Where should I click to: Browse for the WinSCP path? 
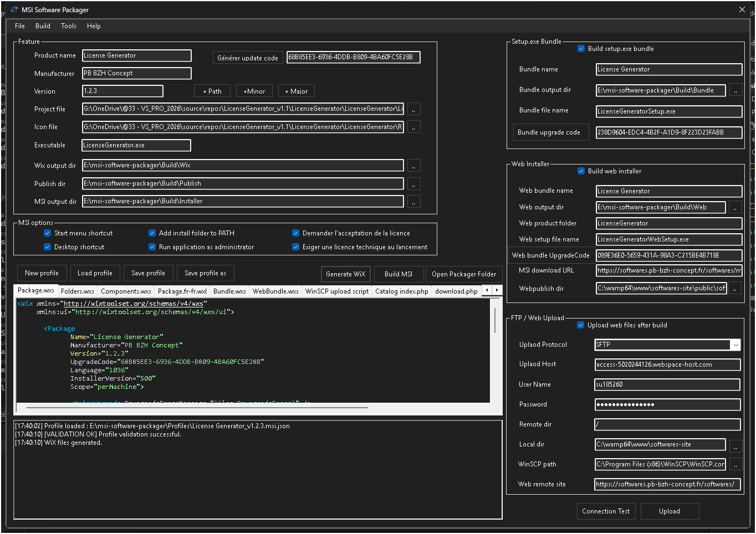coord(735,465)
